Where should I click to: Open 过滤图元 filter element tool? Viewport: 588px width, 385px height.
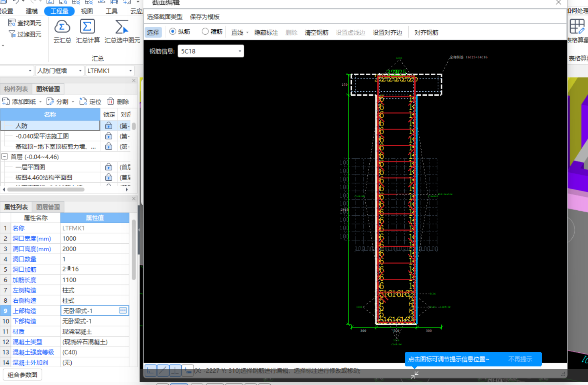tap(24, 34)
